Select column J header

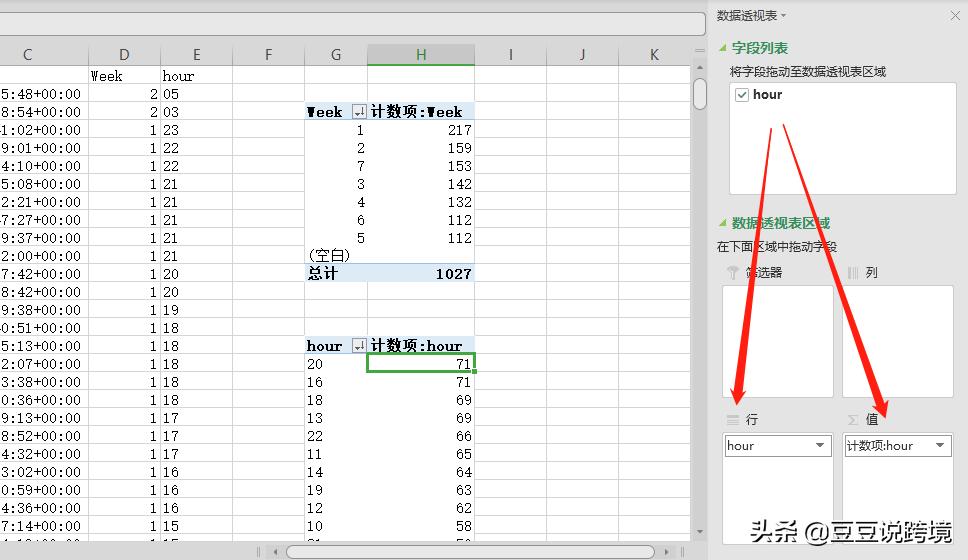[x=582, y=55]
